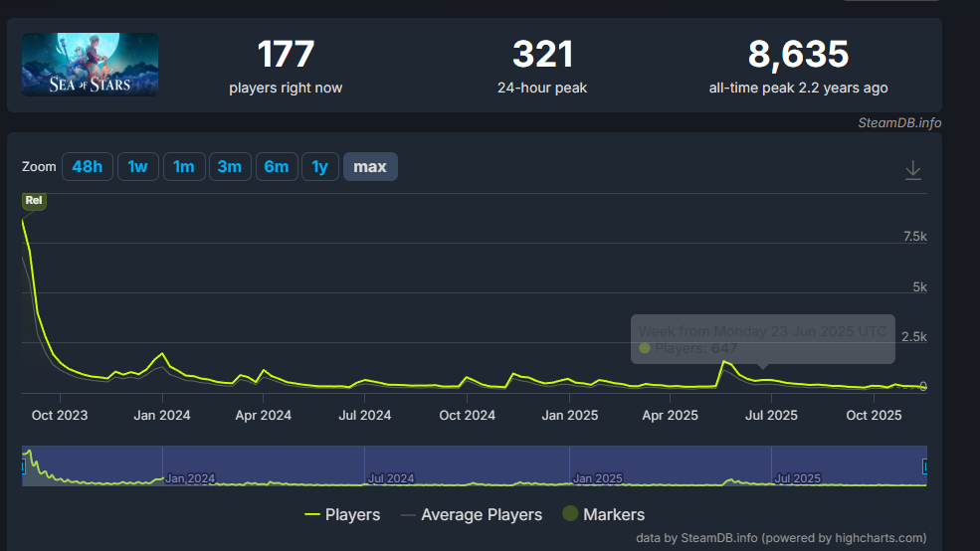Switch zoom to 1m
980x551 pixels.
pyautogui.click(x=183, y=166)
